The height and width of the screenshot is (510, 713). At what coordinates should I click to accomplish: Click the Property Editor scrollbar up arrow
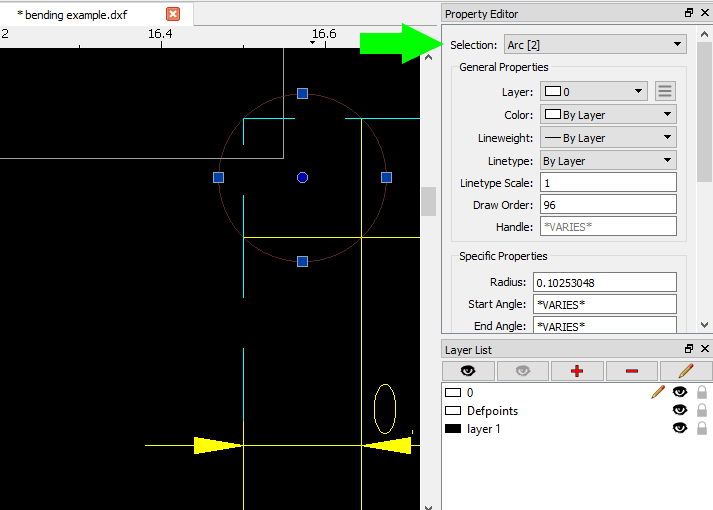[x=704, y=34]
